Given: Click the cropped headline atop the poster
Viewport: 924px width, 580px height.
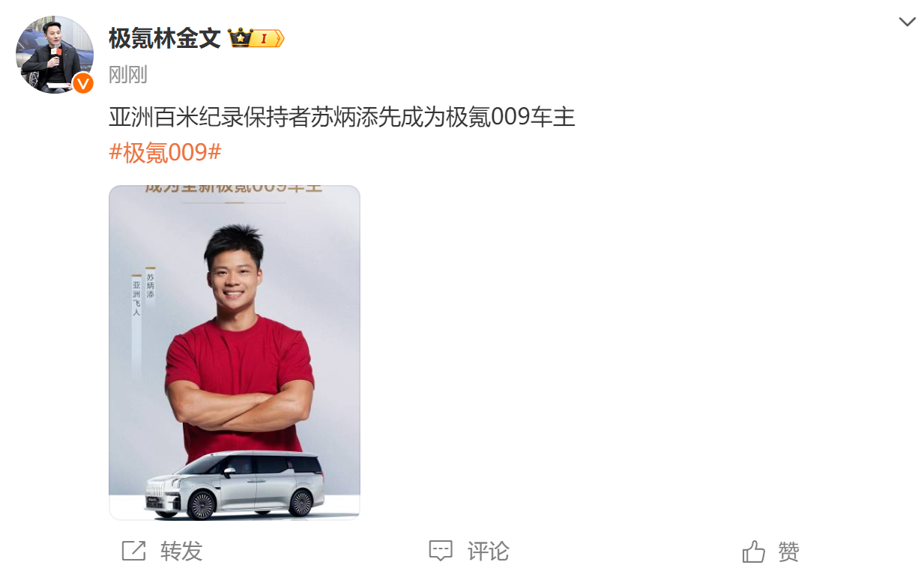Looking at the screenshot, I should pyautogui.click(x=233, y=189).
